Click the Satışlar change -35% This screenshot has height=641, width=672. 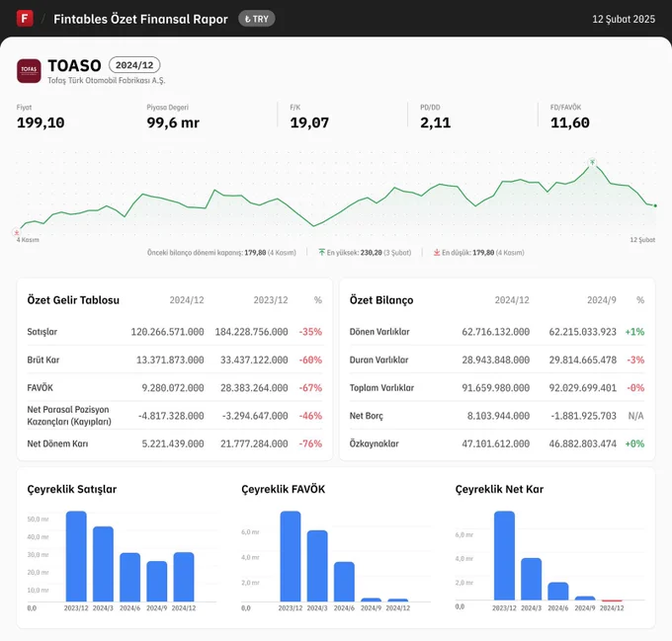pyautogui.click(x=310, y=332)
